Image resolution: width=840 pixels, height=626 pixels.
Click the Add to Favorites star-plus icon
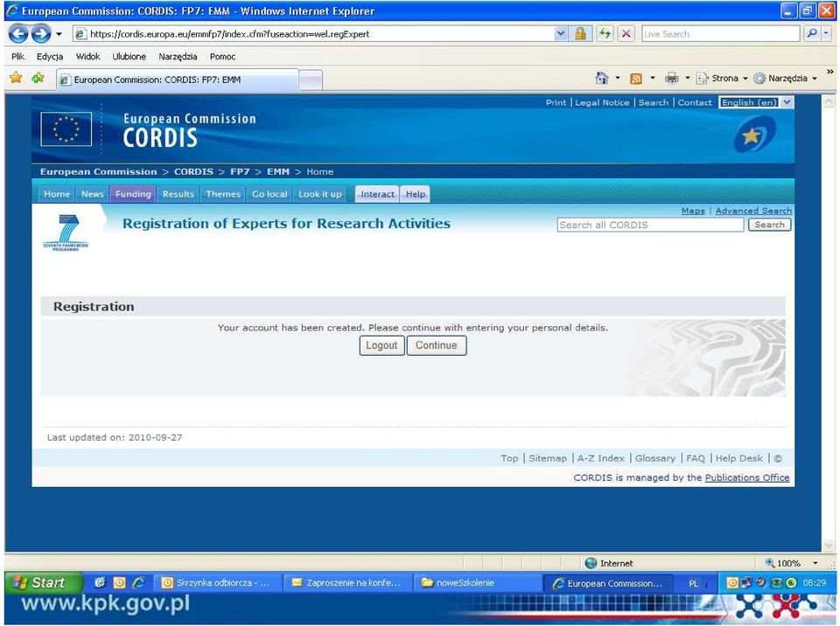38,78
